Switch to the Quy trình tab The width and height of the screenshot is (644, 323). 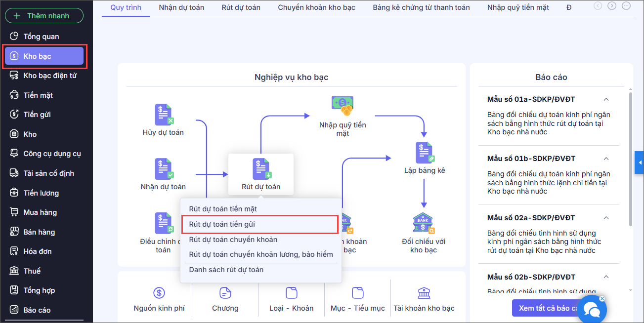126,7
